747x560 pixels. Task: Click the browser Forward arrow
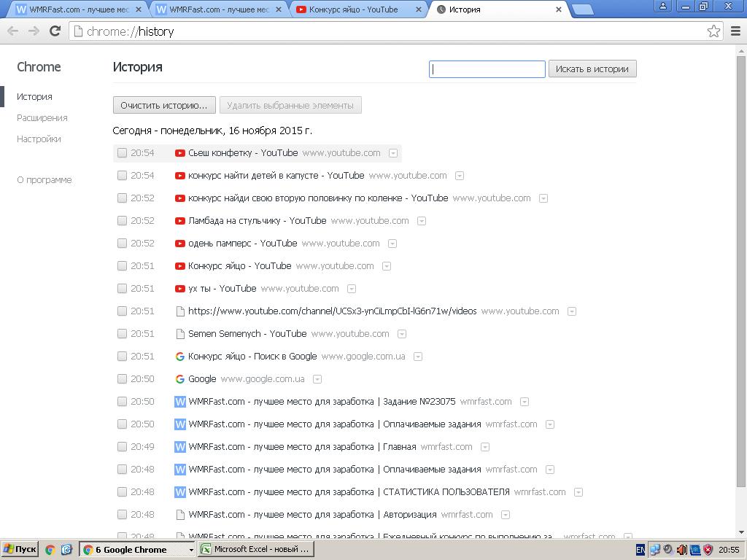[x=34, y=31]
